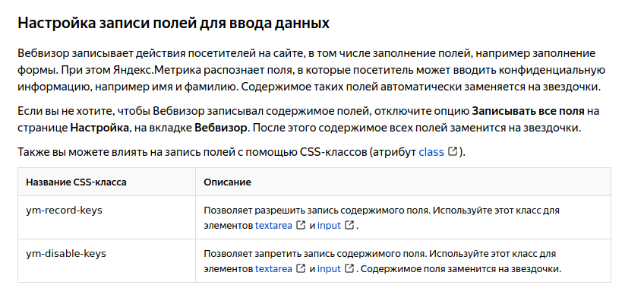
Task: Click external icon after textarea in ym-record-keys row
Action: [x=301, y=225]
